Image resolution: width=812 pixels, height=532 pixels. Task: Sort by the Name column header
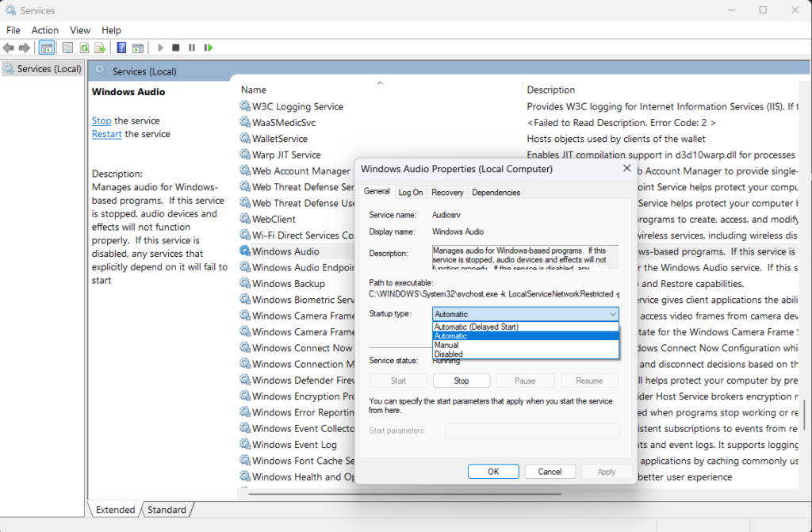[380, 89]
